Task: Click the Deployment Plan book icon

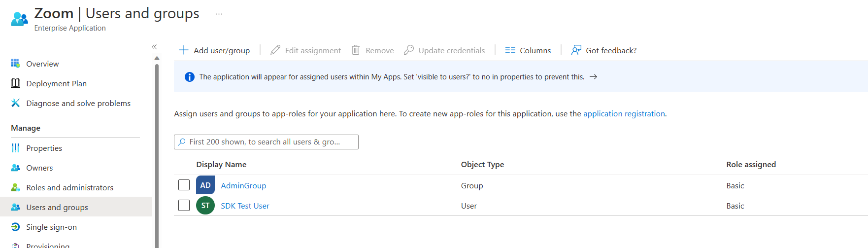Action: (x=15, y=83)
